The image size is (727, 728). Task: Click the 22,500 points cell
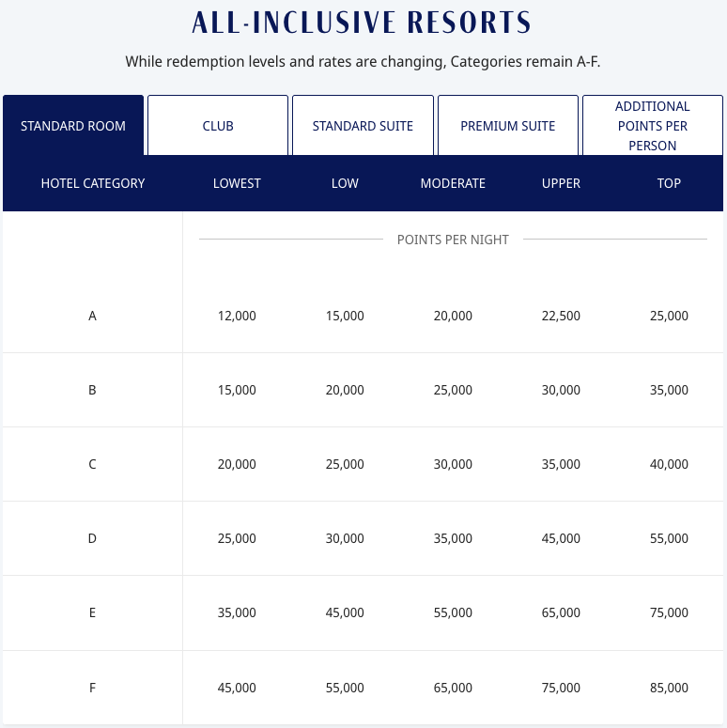click(x=561, y=316)
